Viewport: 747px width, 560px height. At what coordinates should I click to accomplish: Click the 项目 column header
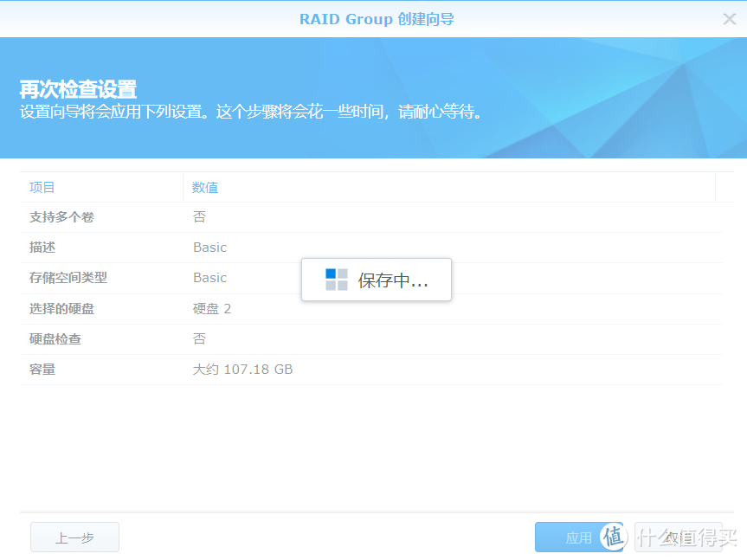click(42, 187)
